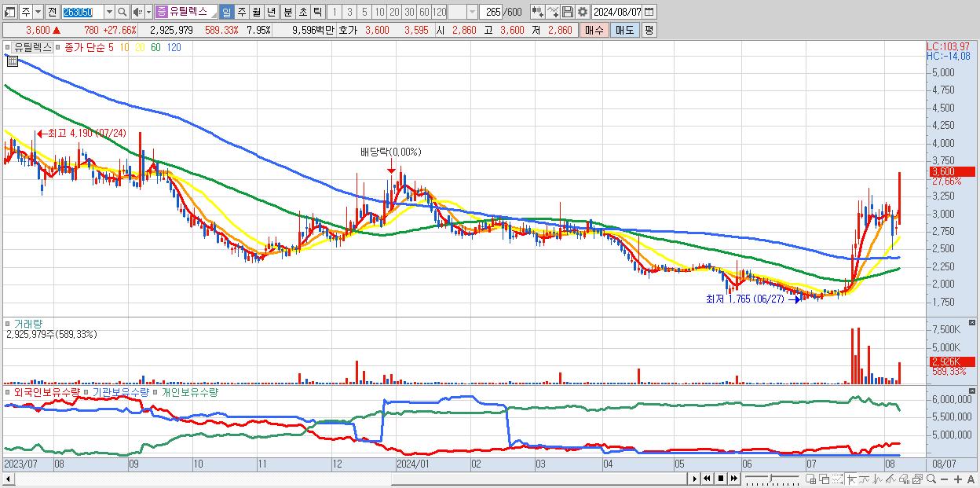This screenshot has width=980, height=488.
Task: Rewind the chart playback
Action: [707, 479]
